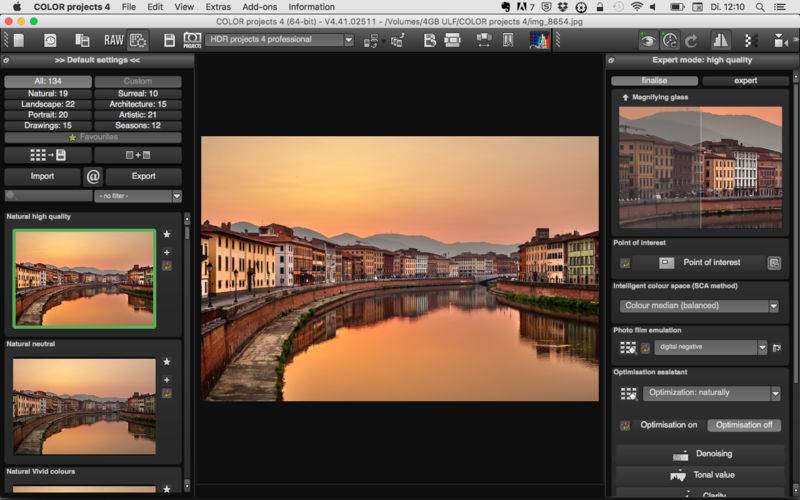
Task: Expand the Denoising section
Action: point(700,454)
